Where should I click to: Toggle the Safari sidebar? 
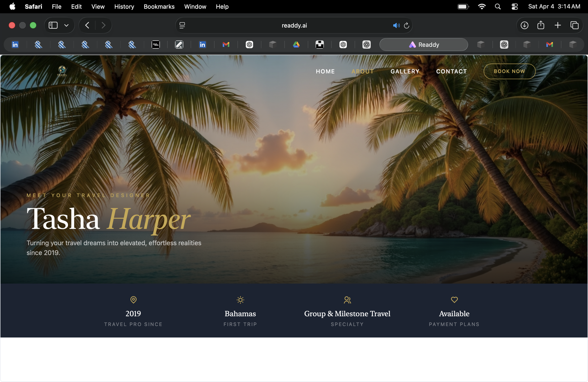click(53, 25)
